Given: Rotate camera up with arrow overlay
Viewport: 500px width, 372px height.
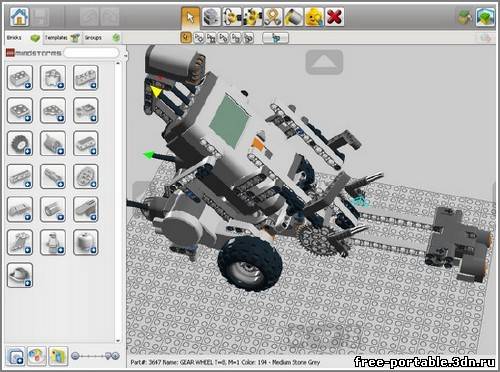Looking at the screenshot, I should [x=324, y=62].
